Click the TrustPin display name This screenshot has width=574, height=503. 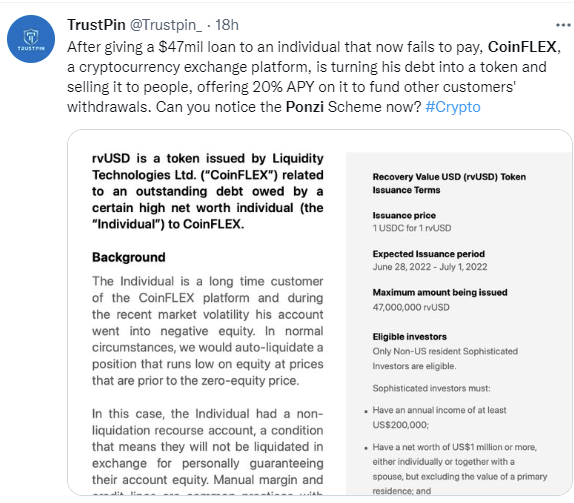click(x=96, y=25)
